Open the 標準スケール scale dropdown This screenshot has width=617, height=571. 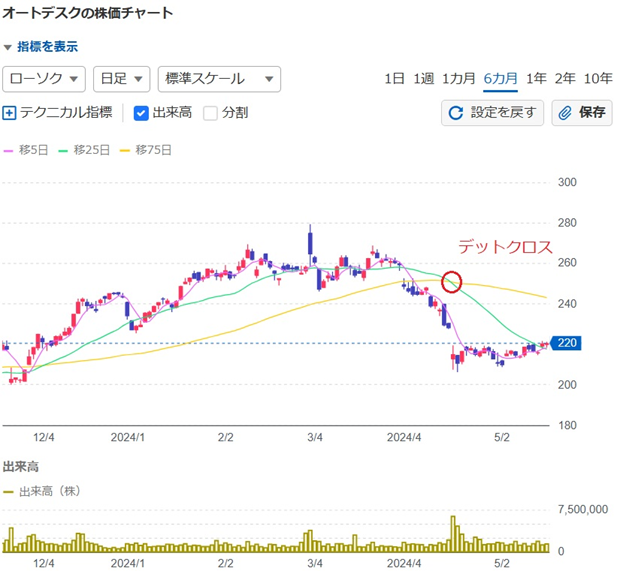219,79
